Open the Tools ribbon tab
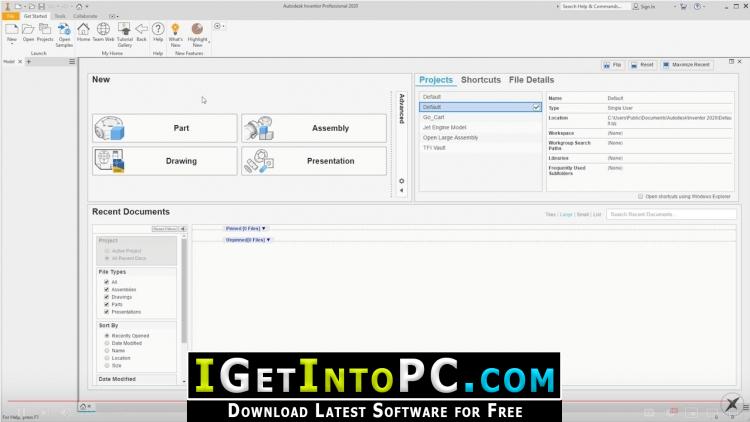750x422 pixels. [x=60, y=16]
